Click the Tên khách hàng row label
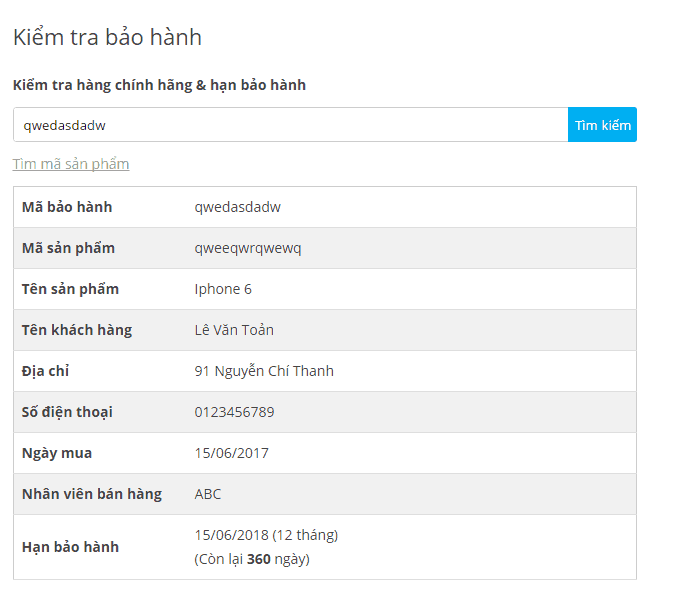The height and width of the screenshot is (599, 685). 77,330
